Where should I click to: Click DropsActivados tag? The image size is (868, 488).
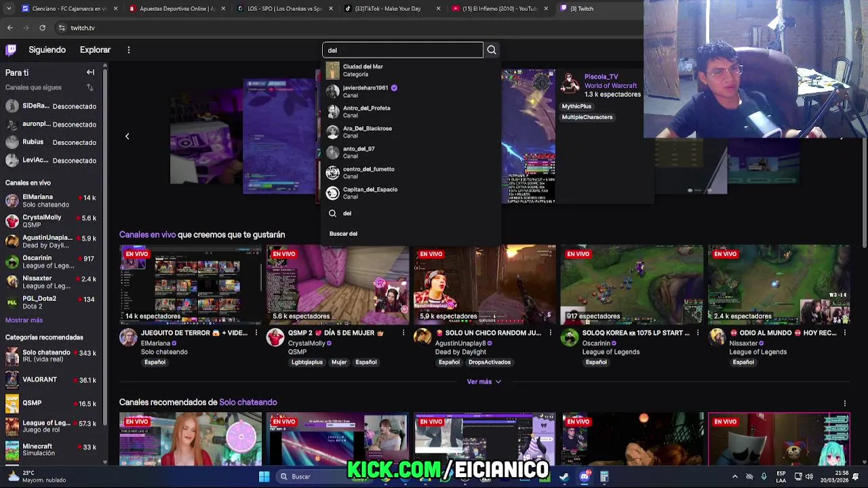[x=490, y=362]
